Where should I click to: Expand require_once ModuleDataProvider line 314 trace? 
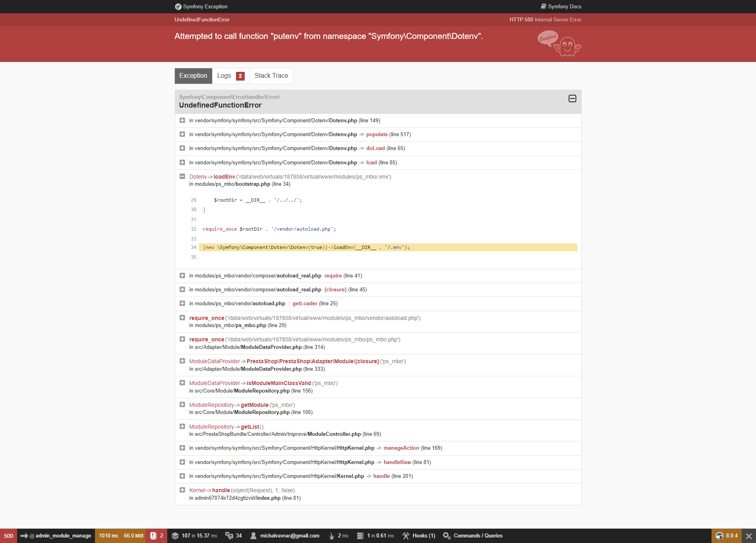point(182,339)
